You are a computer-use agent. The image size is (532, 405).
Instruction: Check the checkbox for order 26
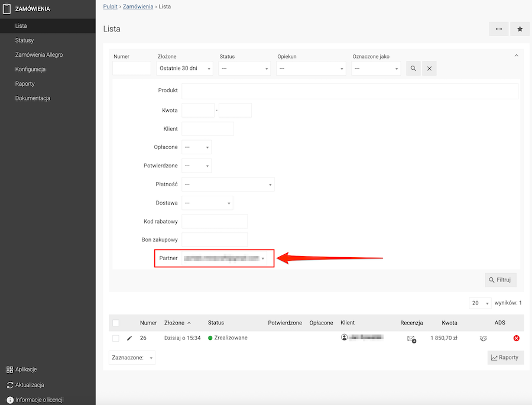pos(116,338)
